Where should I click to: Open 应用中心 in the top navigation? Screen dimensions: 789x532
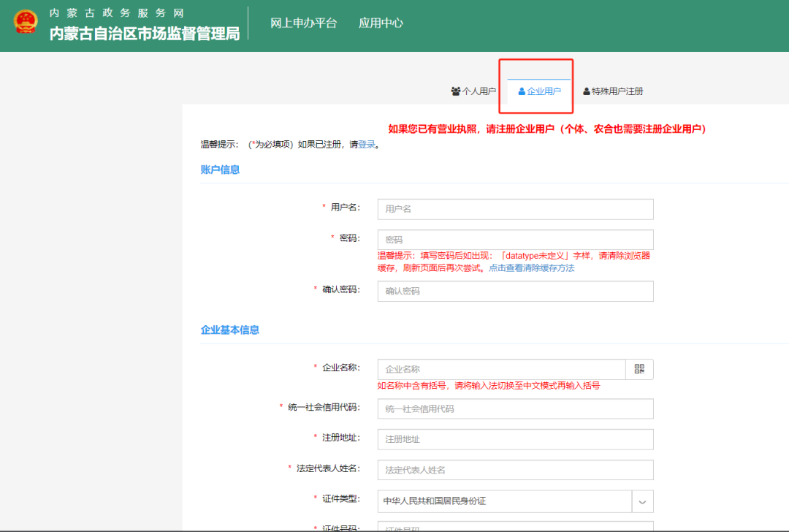click(381, 23)
